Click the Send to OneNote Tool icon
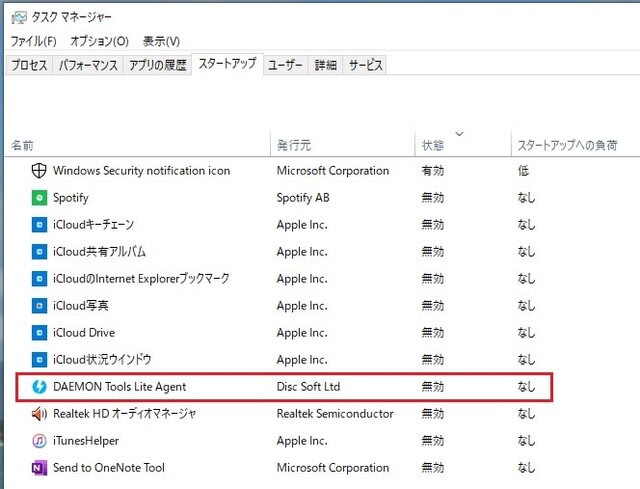This screenshot has height=489, width=640. 39,468
